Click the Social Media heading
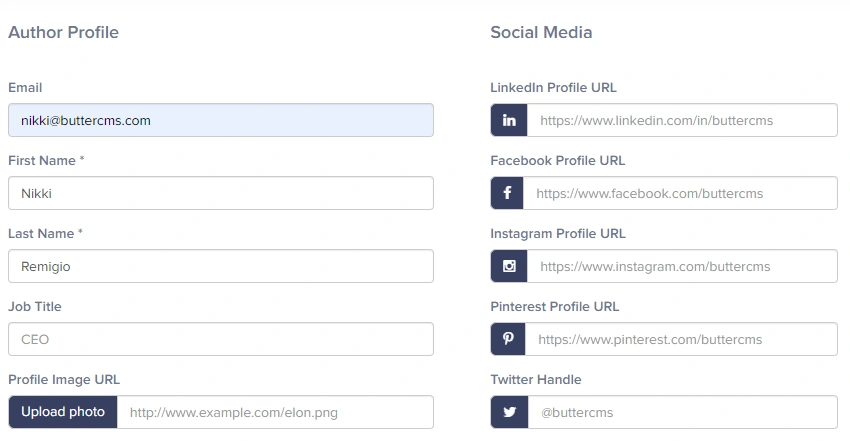 [x=541, y=32]
